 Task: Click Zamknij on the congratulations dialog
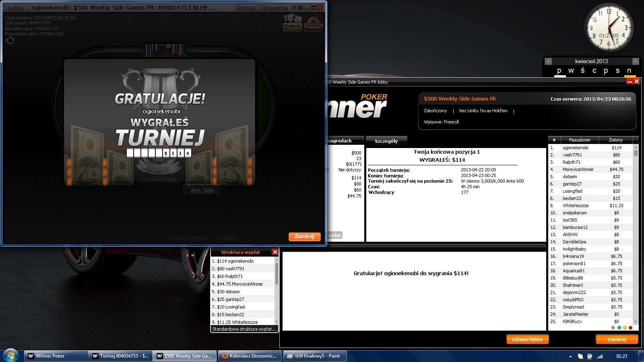point(304,237)
